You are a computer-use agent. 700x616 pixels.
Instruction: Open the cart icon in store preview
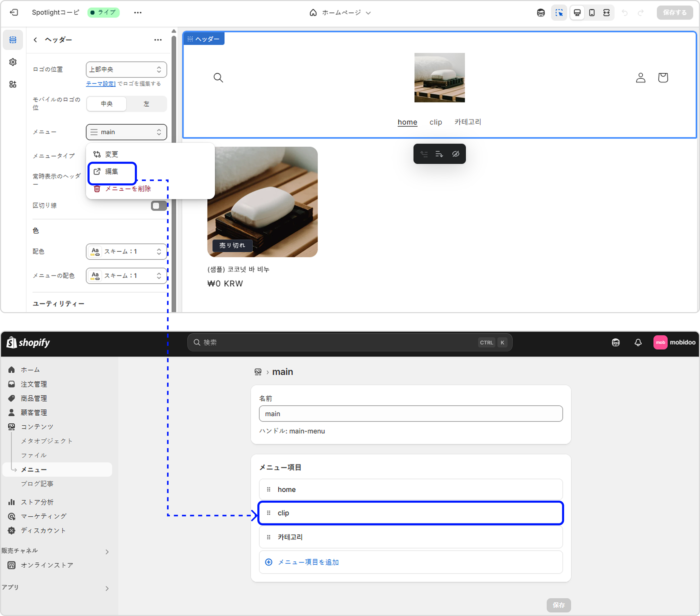(x=663, y=78)
